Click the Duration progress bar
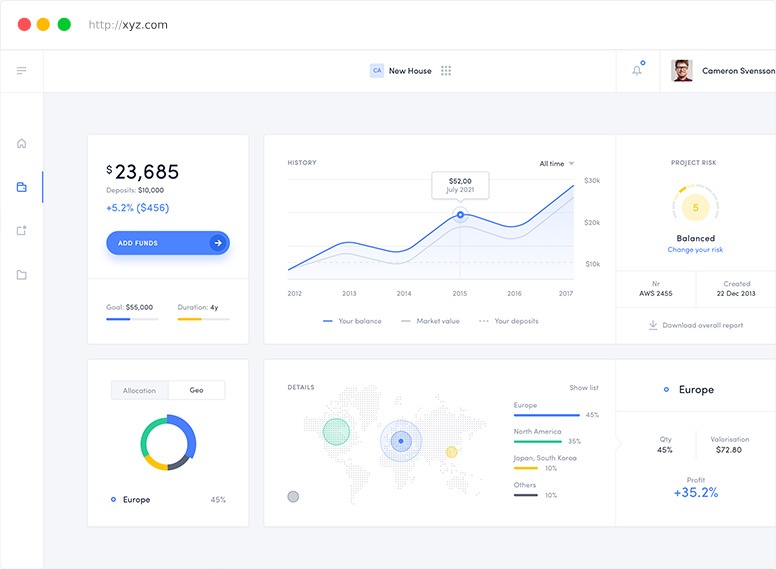 tap(203, 319)
